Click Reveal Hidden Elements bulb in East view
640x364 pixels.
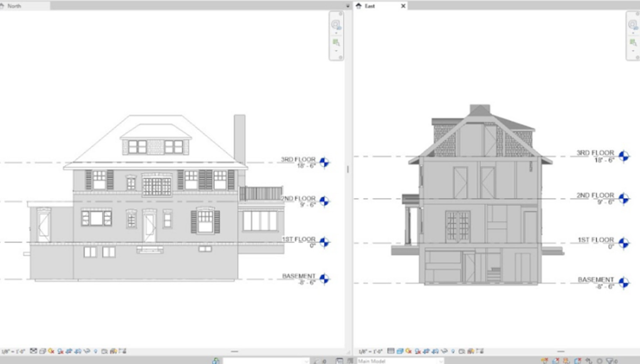click(453, 351)
